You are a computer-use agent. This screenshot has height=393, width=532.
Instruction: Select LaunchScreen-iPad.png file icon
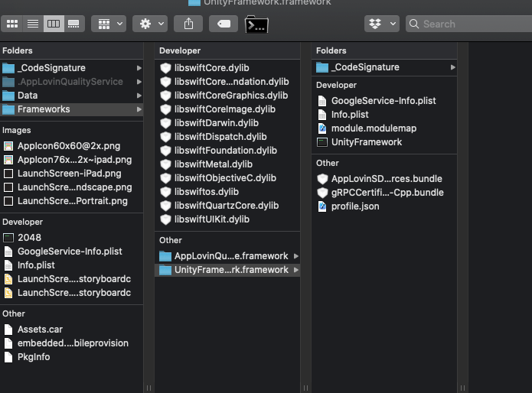[8, 174]
